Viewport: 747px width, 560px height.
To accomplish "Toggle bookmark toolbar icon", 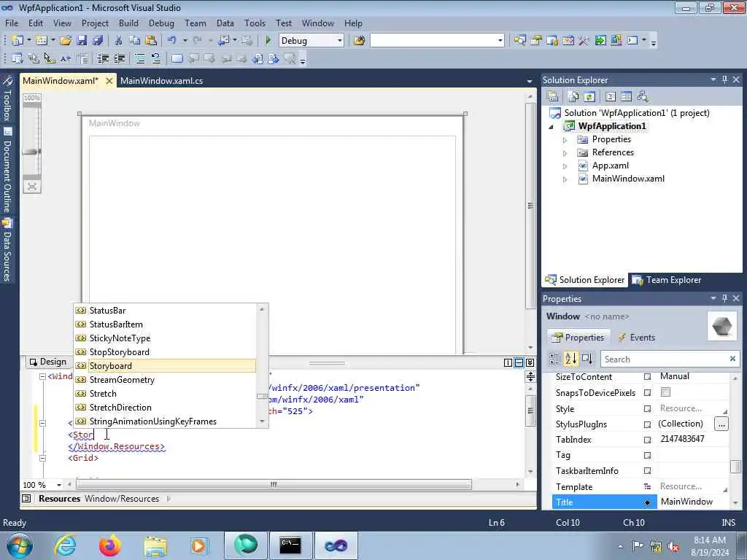I will point(177,58).
